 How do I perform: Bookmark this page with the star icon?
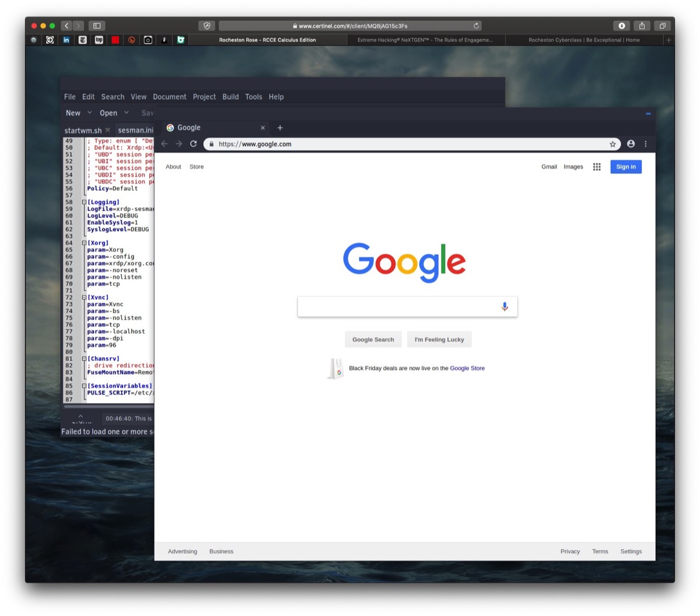click(612, 144)
